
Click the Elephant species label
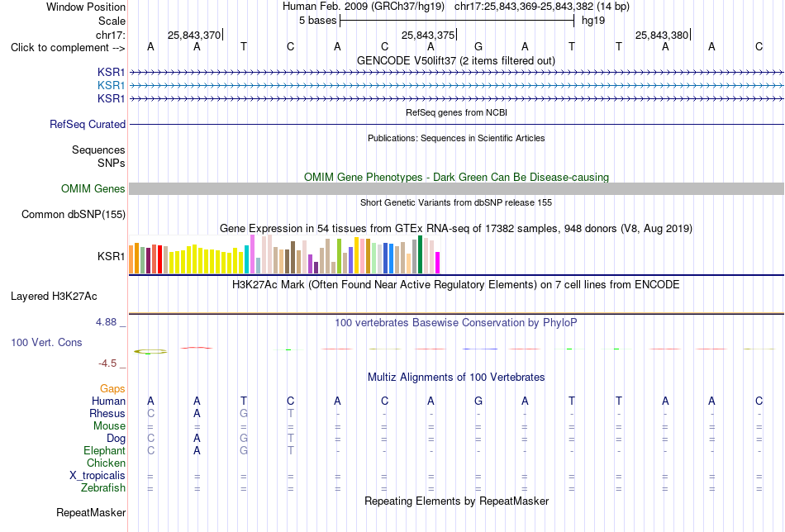[x=104, y=451]
